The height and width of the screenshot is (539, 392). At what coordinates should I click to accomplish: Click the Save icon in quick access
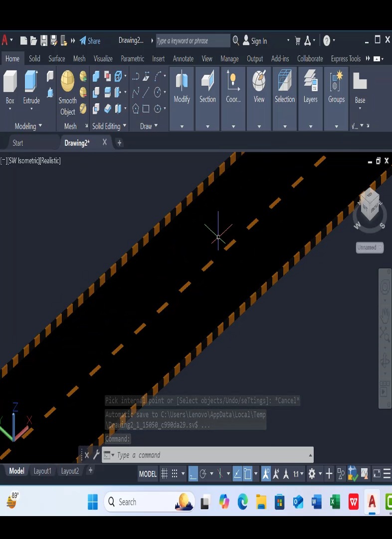click(44, 40)
